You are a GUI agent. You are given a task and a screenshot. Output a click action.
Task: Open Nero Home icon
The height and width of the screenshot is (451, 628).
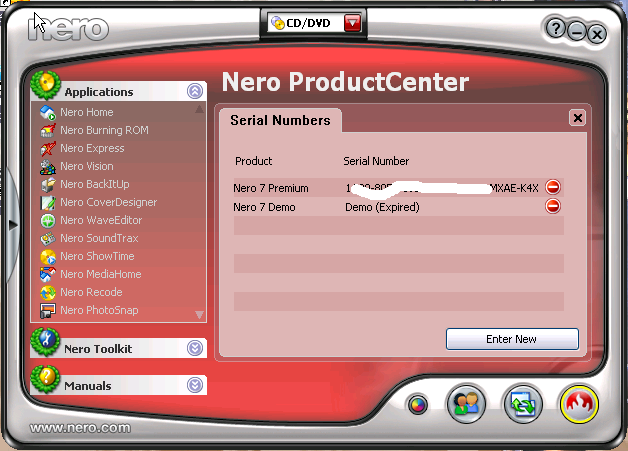pos(48,113)
